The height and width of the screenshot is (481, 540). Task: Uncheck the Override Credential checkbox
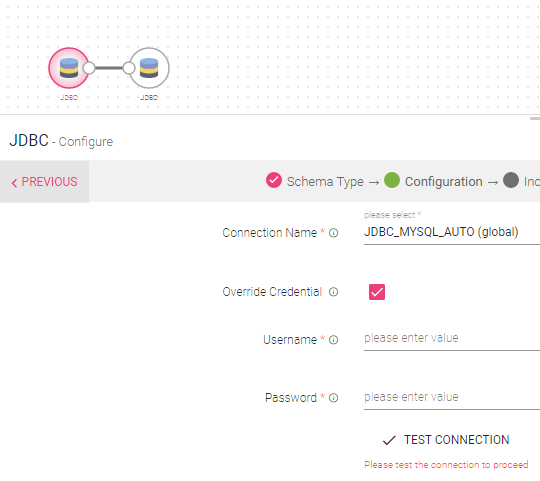tap(377, 292)
